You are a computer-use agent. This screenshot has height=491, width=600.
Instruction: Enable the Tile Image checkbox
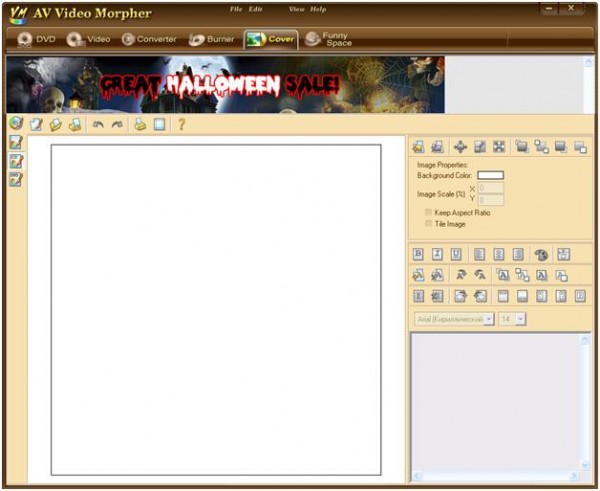pyautogui.click(x=429, y=223)
